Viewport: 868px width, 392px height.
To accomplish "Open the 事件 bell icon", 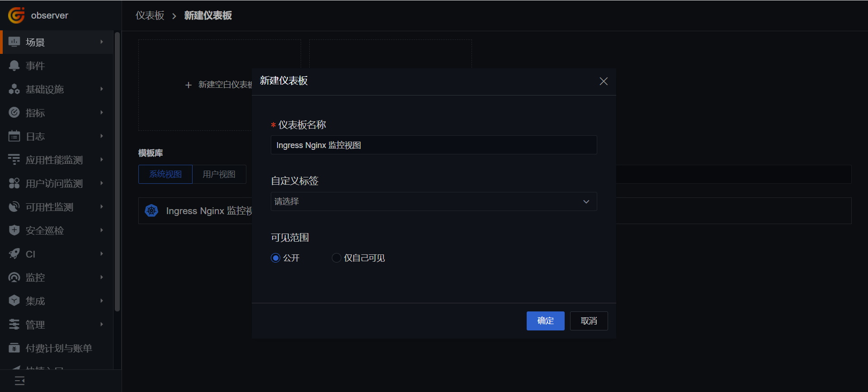I will [x=14, y=66].
